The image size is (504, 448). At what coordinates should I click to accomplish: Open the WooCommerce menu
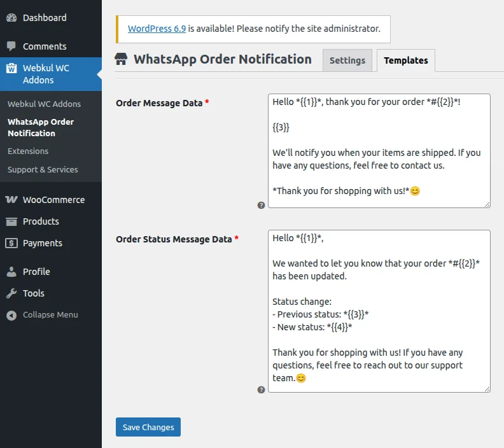pyautogui.click(x=51, y=200)
